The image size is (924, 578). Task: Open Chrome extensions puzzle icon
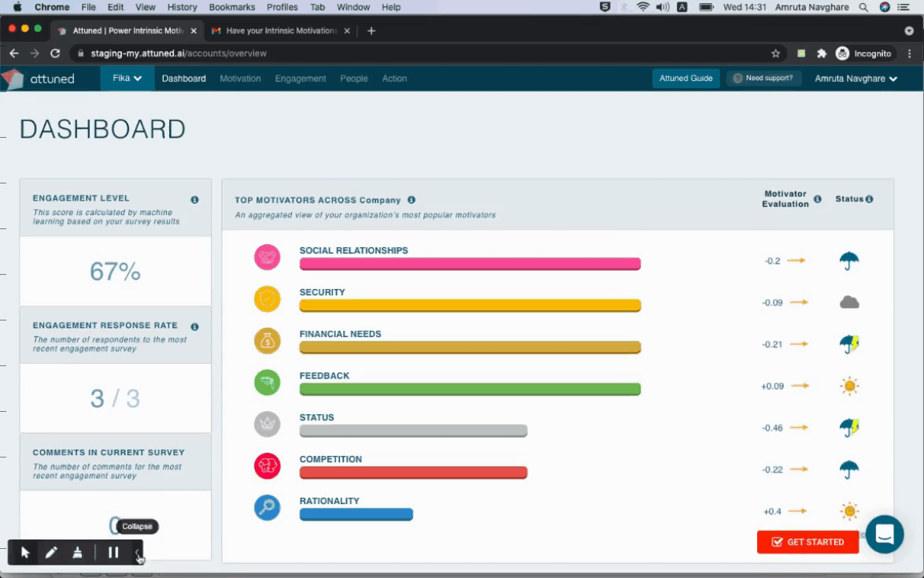pyautogui.click(x=822, y=54)
